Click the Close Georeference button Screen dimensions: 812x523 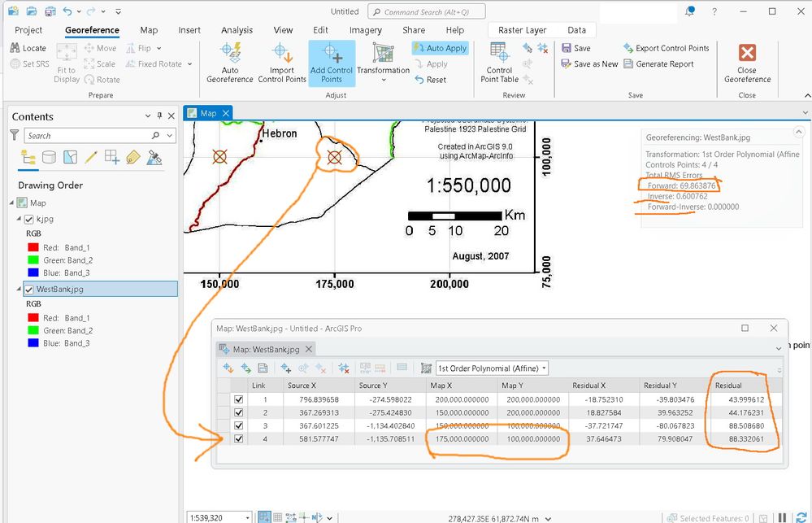(747, 63)
